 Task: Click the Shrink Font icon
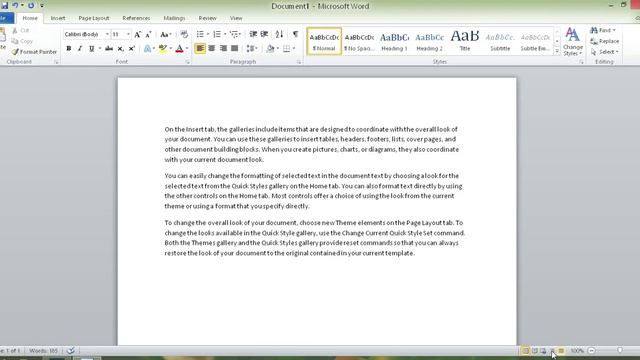(x=149, y=34)
